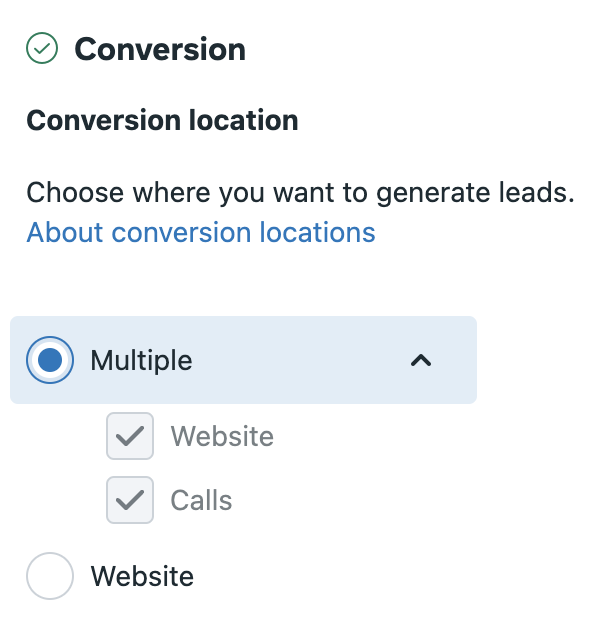Click the Conversion section heading

pos(160,49)
